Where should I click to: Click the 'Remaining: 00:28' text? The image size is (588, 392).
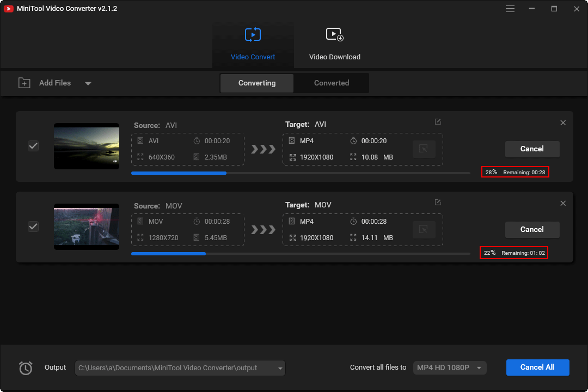tap(524, 172)
